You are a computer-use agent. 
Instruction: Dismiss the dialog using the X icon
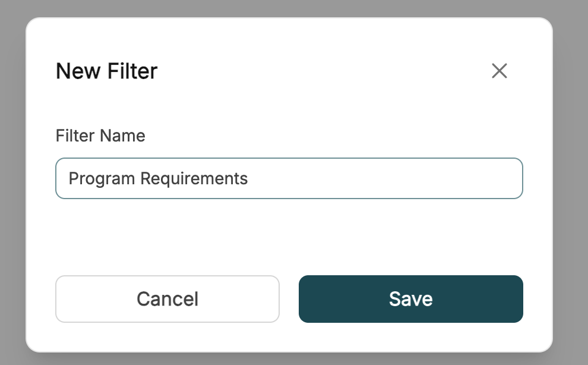[499, 71]
